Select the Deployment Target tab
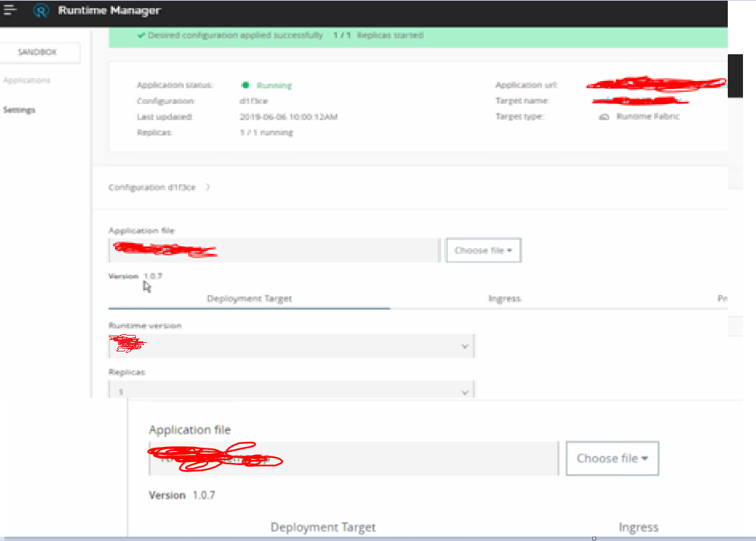This screenshot has width=756, height=541. tap(250, 299)
